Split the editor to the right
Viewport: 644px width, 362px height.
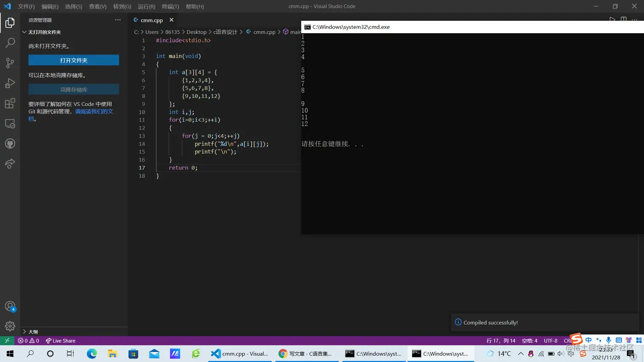pyautogui.click(x=624, y=20)
